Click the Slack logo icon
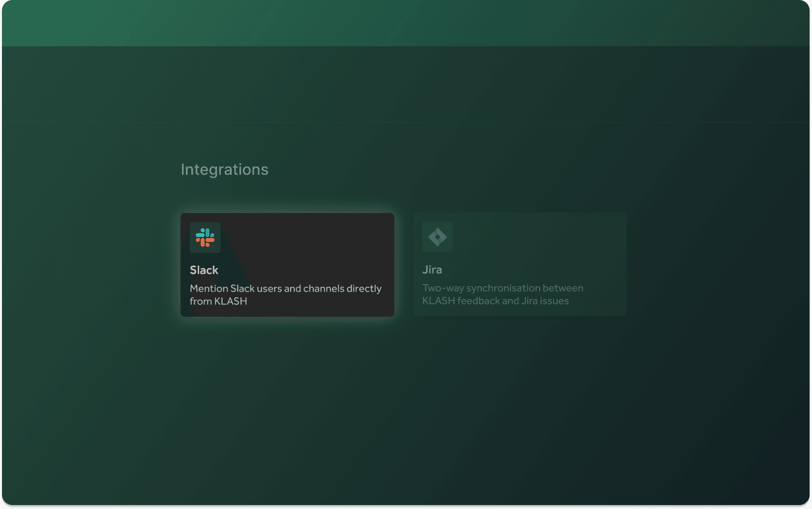The height and width of the screenshot is (509, 812). coord(205,238)
